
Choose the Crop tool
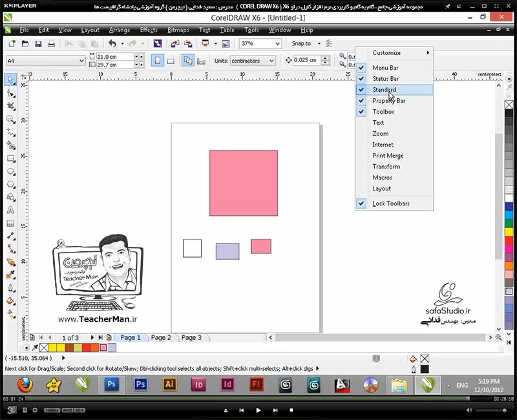tap(10, 106)
